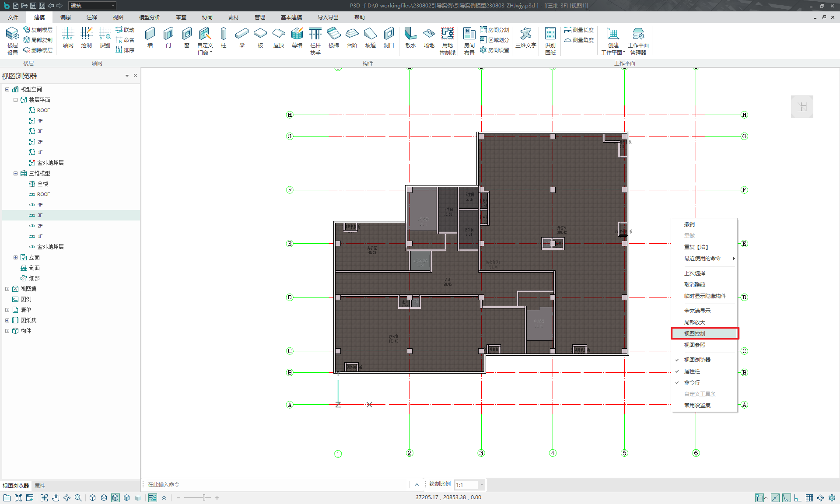Select the 楼梯 (stairs) tool

334,37
